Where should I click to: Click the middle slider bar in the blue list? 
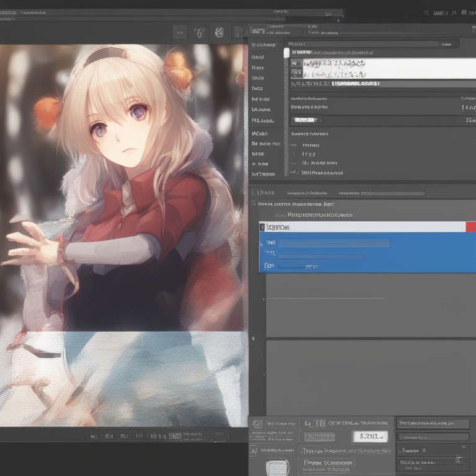321,257
